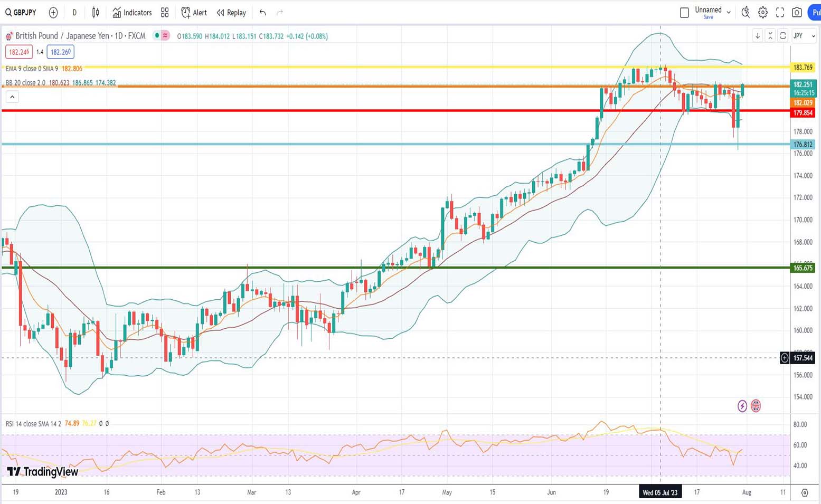
Task: Open the candlestick chart style selector
Action: pos(96,12)
